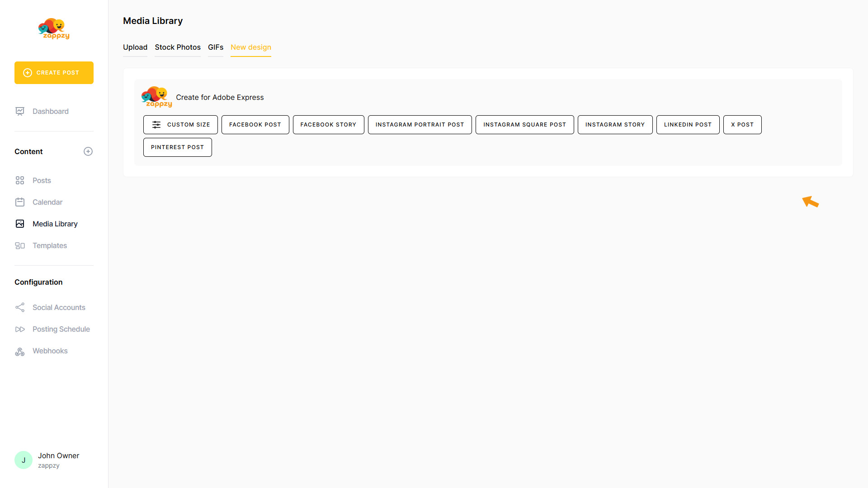Click the Zappzy logo in sidebar
Screen dimensions: 868x488
(54, 29)
